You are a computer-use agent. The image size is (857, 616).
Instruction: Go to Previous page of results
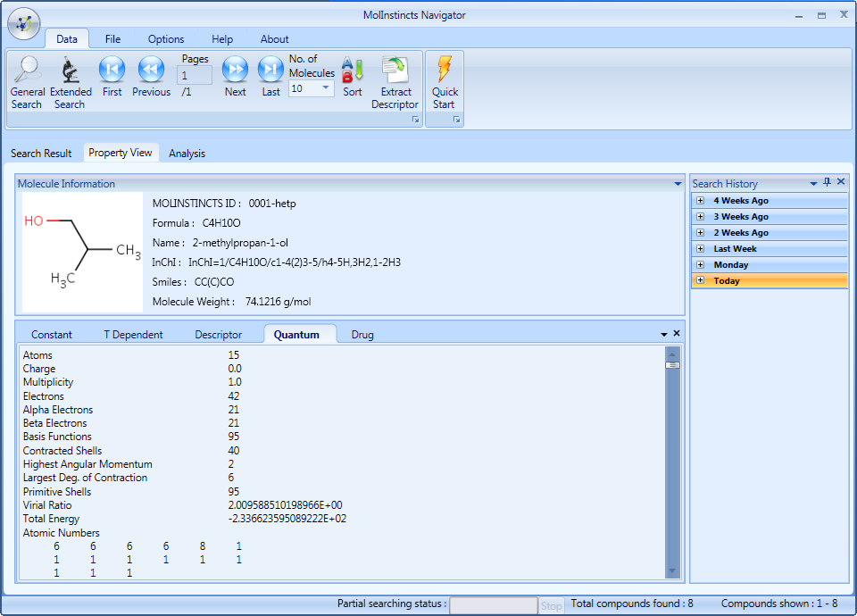coord(152,77)
